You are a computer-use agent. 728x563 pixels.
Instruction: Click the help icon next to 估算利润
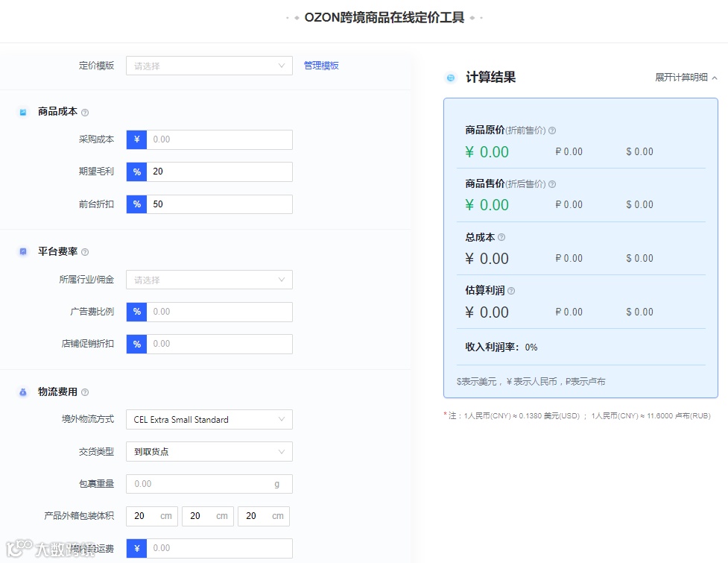click(x=511, y=291)
